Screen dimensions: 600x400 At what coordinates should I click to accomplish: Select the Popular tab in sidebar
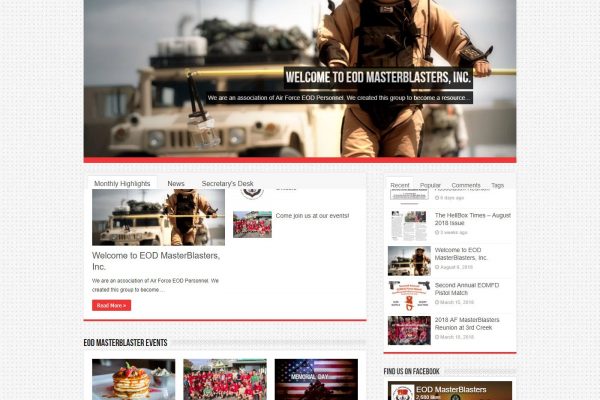pos(430,185)
